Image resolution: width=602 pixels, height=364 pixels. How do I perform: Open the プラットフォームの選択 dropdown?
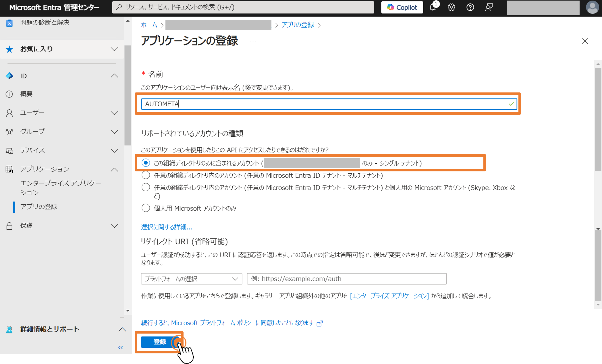tap(192, 279)
